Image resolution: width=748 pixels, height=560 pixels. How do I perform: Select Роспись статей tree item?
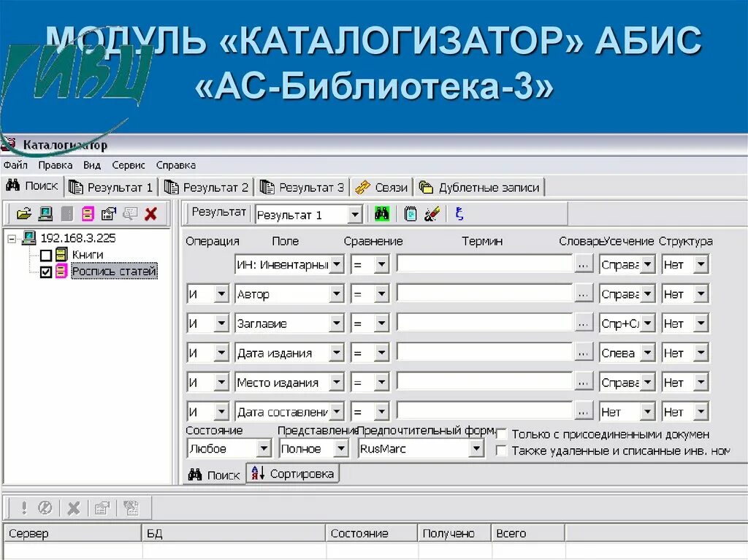click(114, 271)
